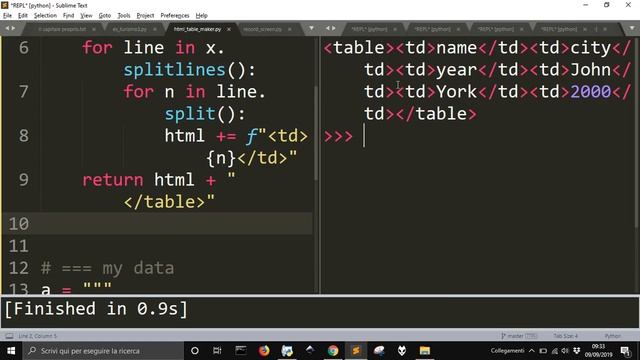Show hidden system tray icons
The height and width of the screenshot is (360, 640).
(532, 351)
